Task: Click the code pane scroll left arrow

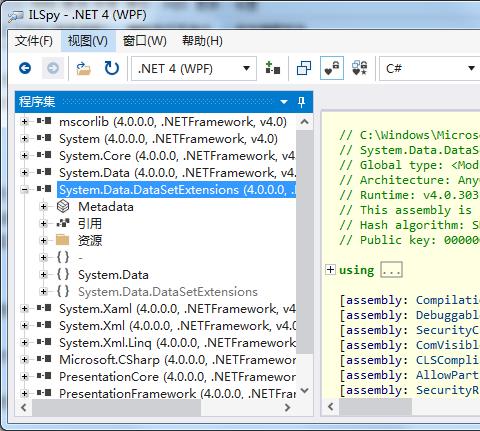Action: click(331, 407)
